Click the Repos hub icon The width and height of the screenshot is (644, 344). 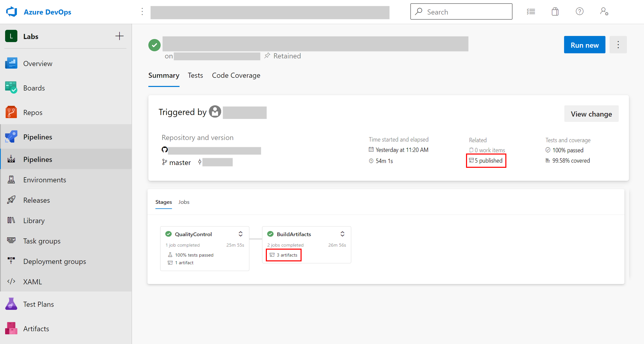11,112
